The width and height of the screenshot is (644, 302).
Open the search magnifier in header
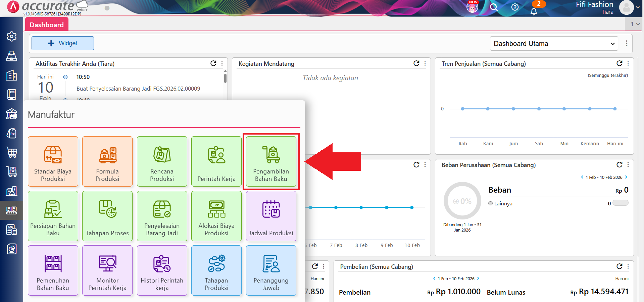click(494, 7)
